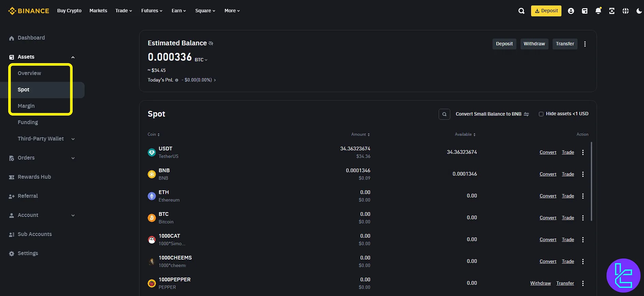The image size is (644, 296).
Task: Expand Trade menu dropdown
Action: coord(123,11)
